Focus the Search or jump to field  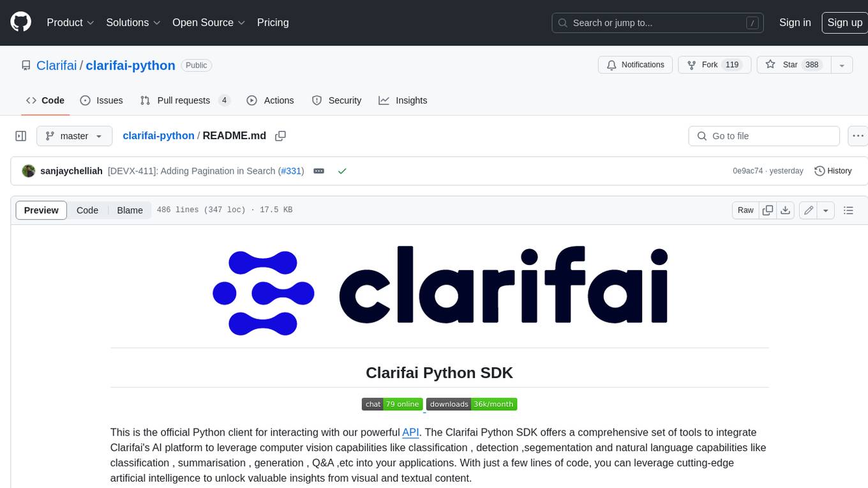659,22
